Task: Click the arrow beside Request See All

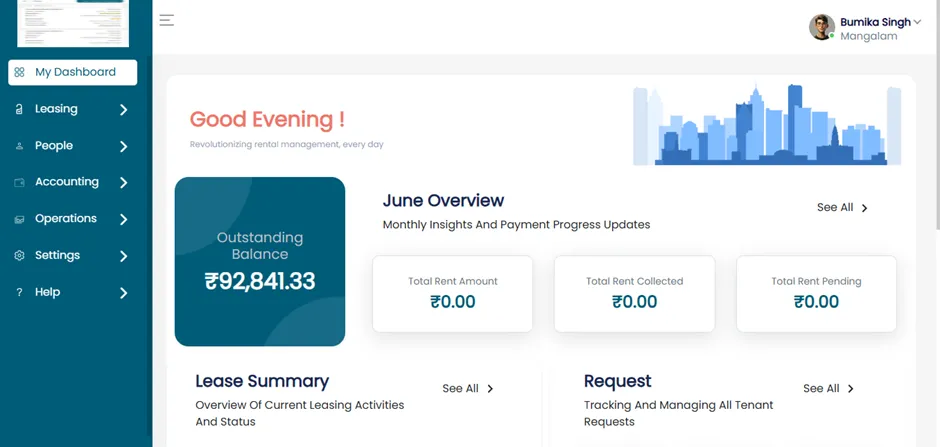Action: tap(851, 389)
